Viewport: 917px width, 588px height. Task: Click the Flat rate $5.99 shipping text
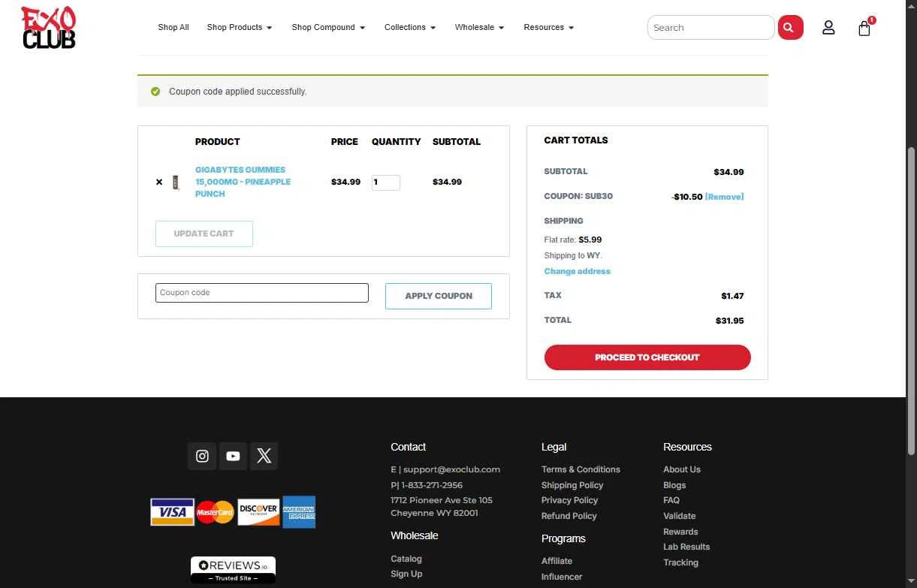[573, 240]
